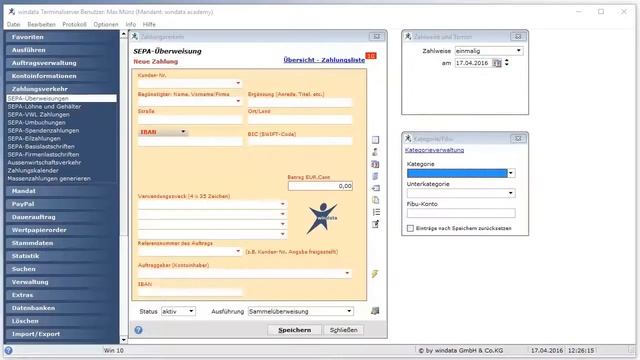The height and width of the screenshot is (360, 640).
Task: Click the Ort/Land input field
Action: click(300, 120)
